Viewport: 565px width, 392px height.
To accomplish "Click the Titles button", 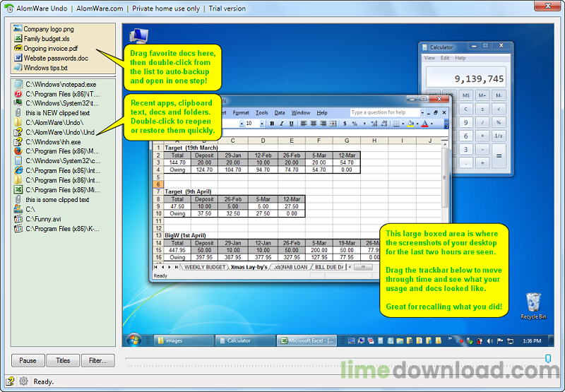I will [63, 361].
